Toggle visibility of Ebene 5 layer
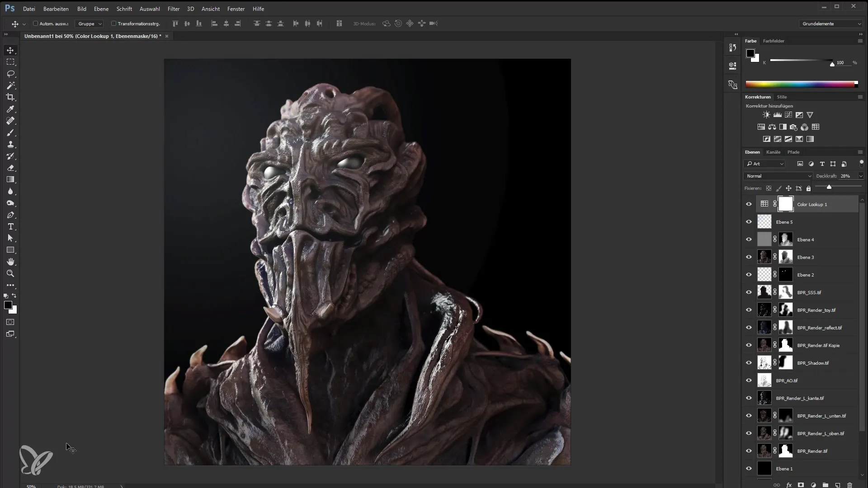This screenshot has height=488, width=868. [749, 222]
